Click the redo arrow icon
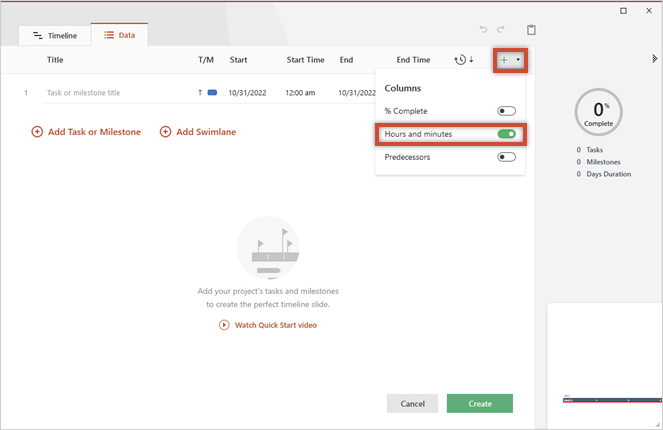 click(501, 30)
